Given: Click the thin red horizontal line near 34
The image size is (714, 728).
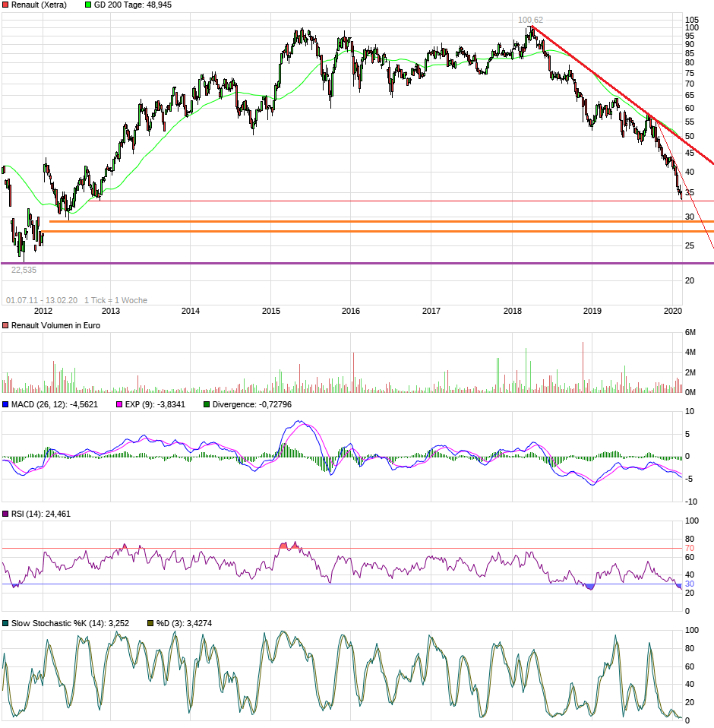Looking at the screenshot, I should pos(401,201).
